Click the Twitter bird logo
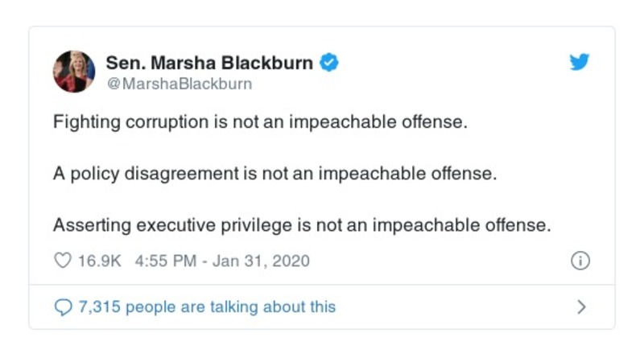Viewport: 644px width, 358px height. pos(580,62)
